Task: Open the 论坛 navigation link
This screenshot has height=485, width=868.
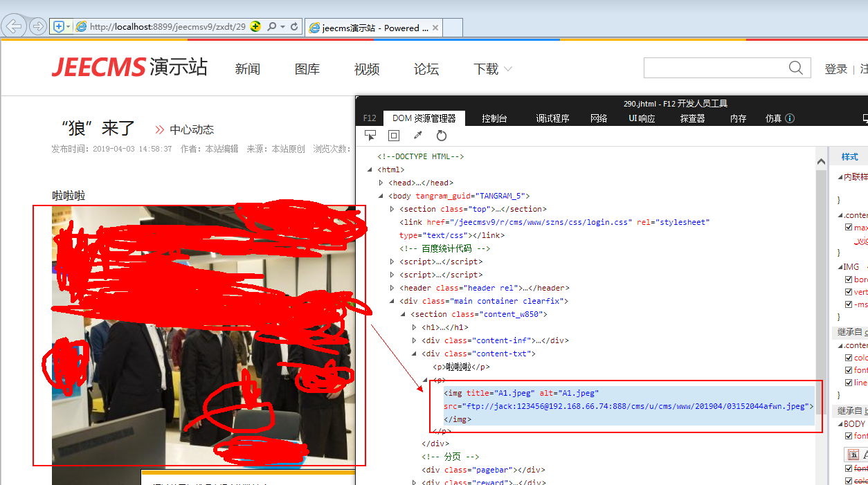Action: point(426,69)
